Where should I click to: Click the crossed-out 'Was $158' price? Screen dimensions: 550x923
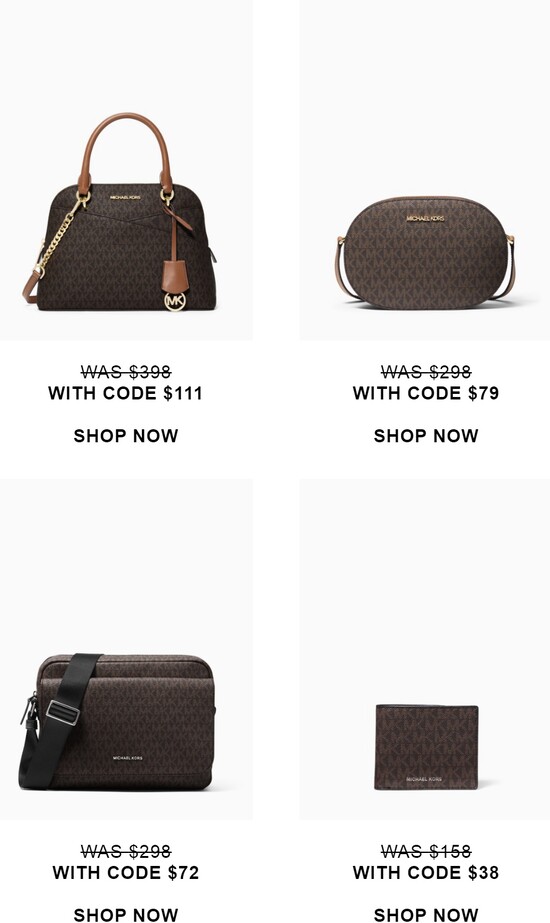point(426,851)
